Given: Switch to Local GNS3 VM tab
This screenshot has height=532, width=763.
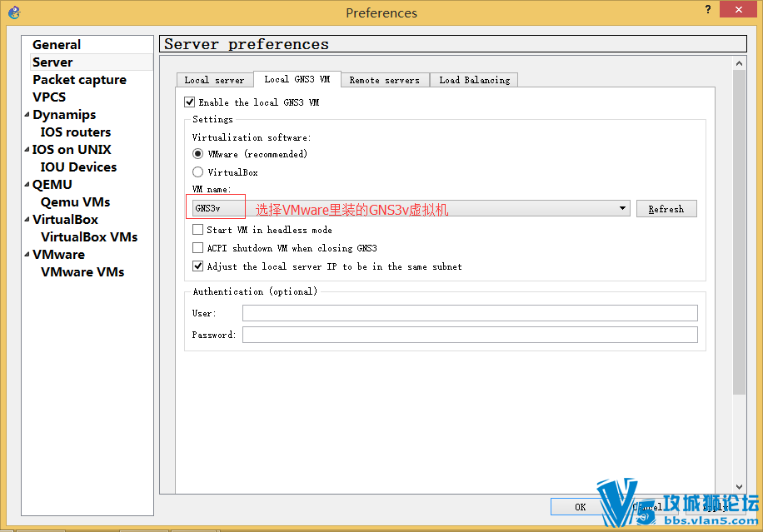Looking at the screenshot, I should click(x=297, y=79).
